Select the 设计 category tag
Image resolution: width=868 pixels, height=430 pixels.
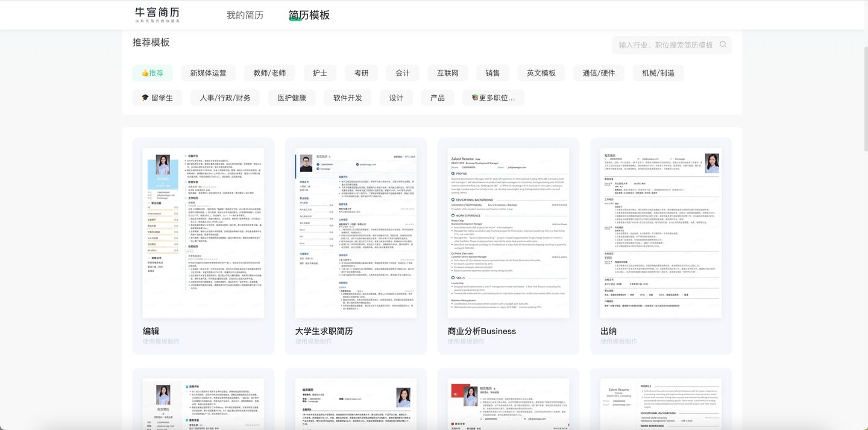[x=396, y=98]
